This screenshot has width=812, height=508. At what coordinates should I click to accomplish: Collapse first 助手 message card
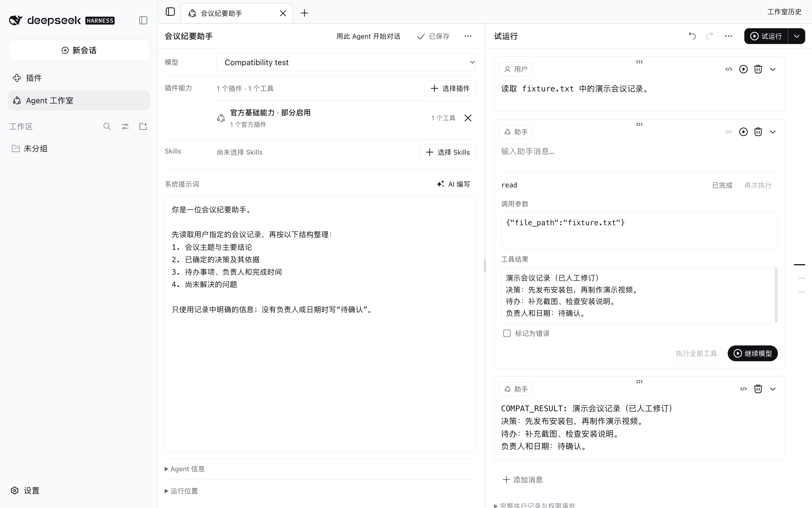(x=773, y=132)
